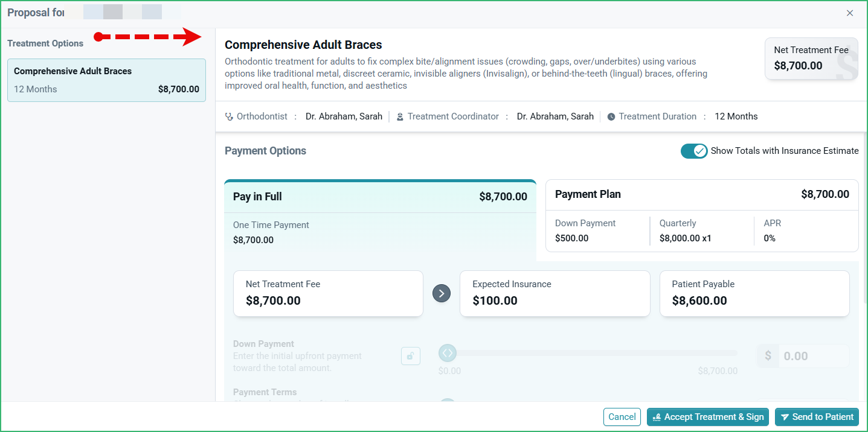Click the Down Payment slider handle
The height and width of the screenshot is (432, 868).
447,353
